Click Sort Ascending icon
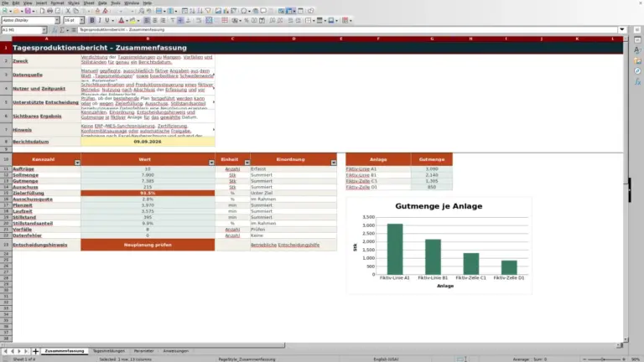Viewport: 644px width, 362px height. [x=192, y=11]
